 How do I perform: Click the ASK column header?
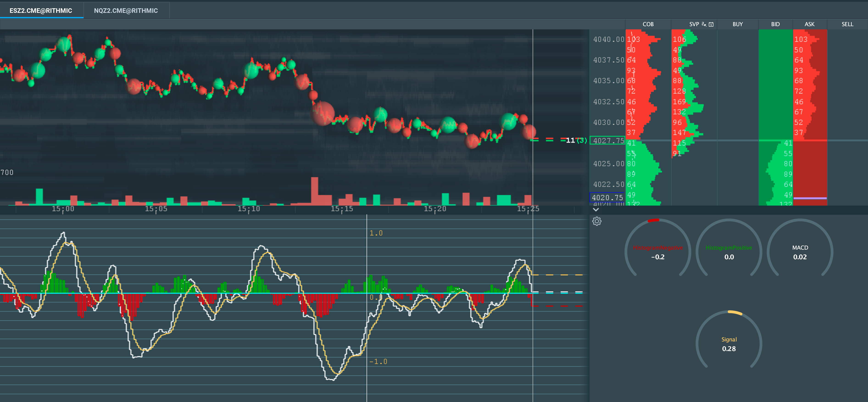[809, 24]
